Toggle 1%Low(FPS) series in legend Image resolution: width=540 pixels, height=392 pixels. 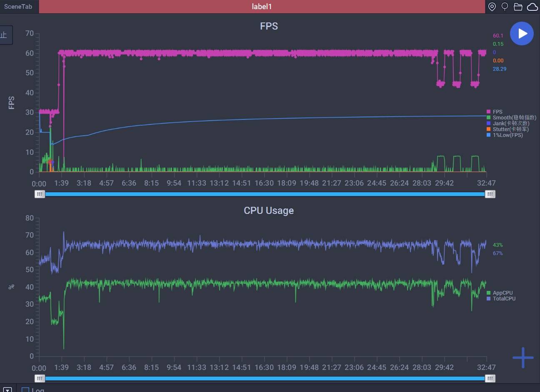[x=507, y=135]
